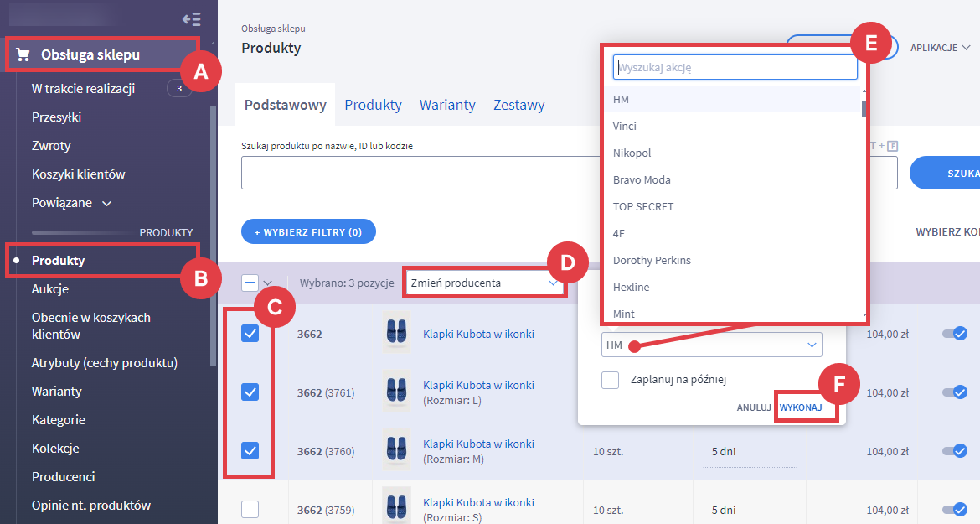Check the Zaplanuj na później checkbox

click(x=611, y=380)
